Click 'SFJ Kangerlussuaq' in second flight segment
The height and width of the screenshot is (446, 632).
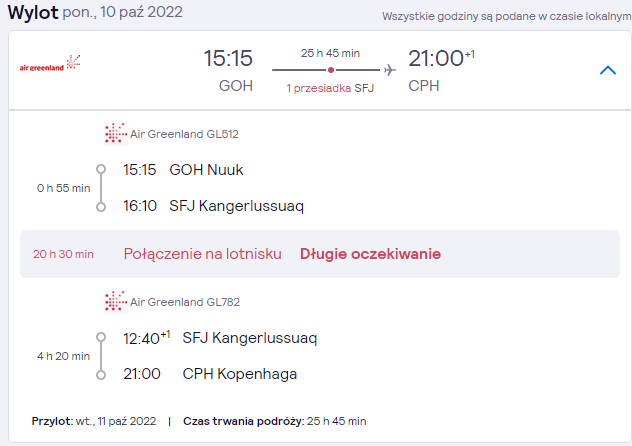point(250,338)
